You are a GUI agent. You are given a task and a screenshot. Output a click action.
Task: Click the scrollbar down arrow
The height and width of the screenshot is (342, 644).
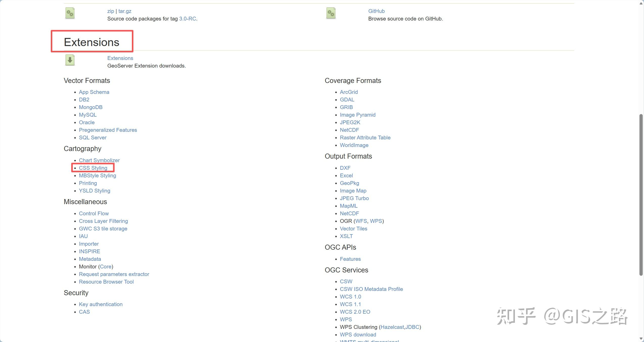click(x=641, y=338)
